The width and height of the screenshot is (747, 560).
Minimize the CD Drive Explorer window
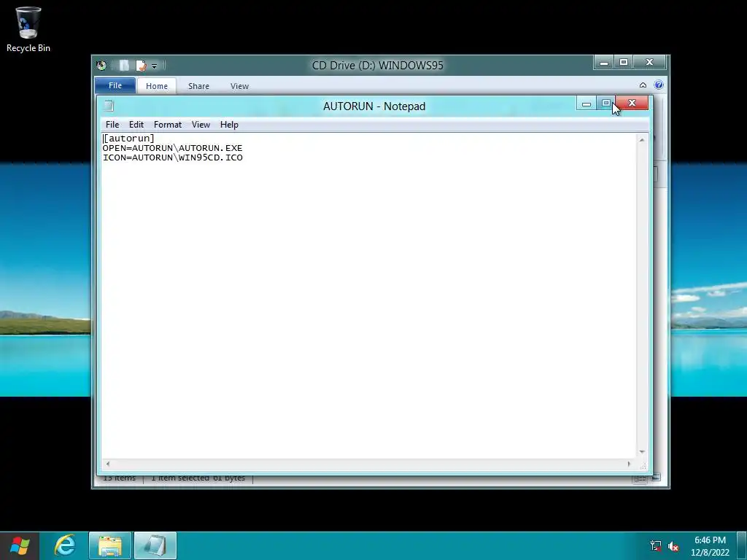point(603,63)
